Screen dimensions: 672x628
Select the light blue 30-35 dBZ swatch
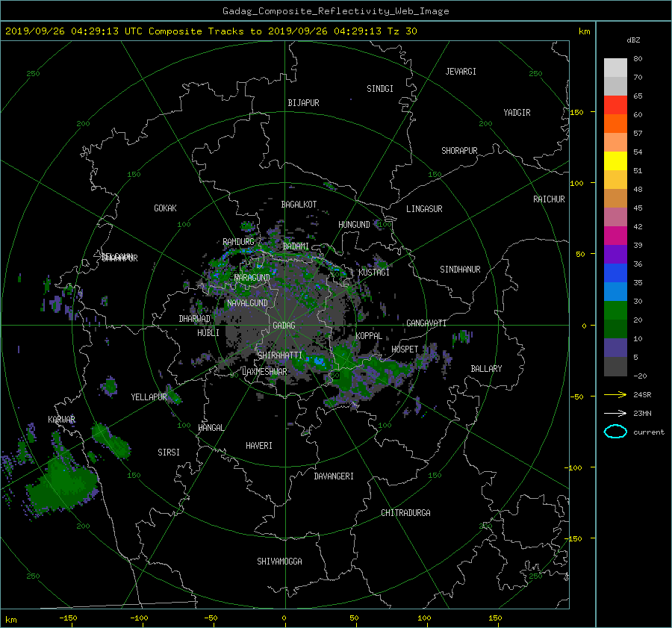pos(615,291)
